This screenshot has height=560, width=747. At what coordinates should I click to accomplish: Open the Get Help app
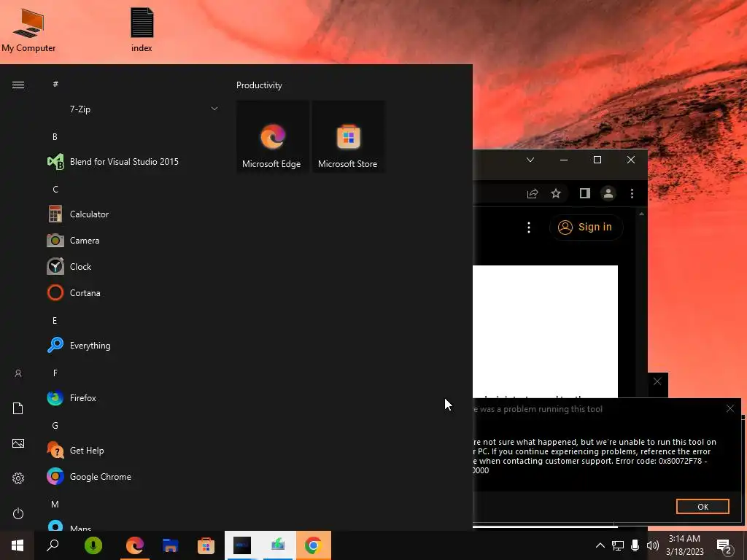133,451
